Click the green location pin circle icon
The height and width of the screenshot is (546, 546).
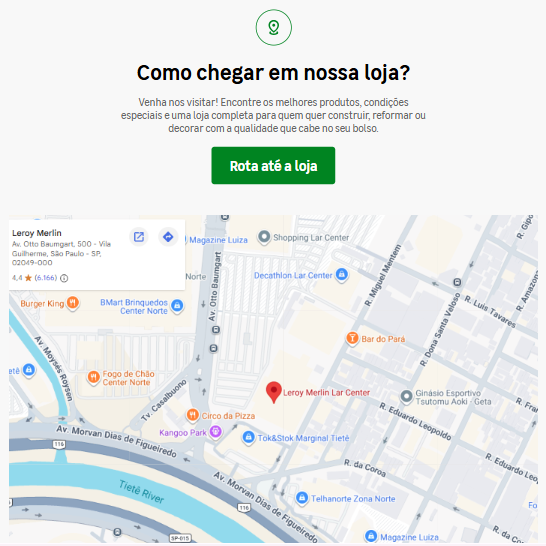pyautogui.click(x=274, y=28)
